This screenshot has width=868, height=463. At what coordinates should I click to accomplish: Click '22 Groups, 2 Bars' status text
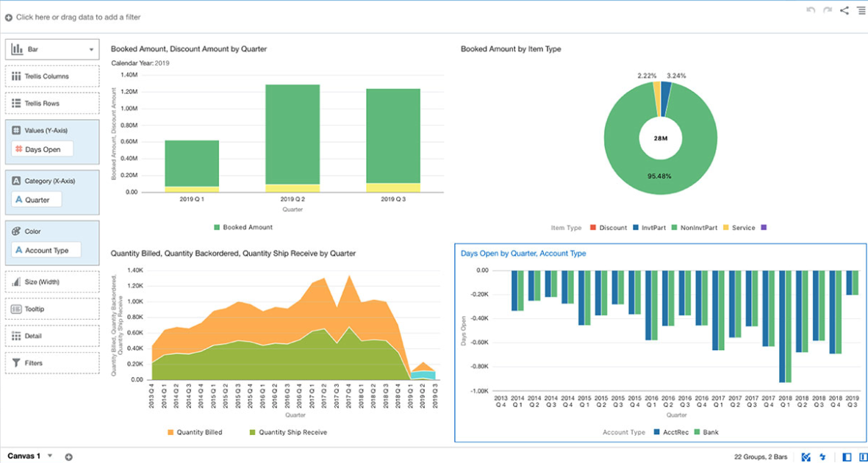point(761,457)
